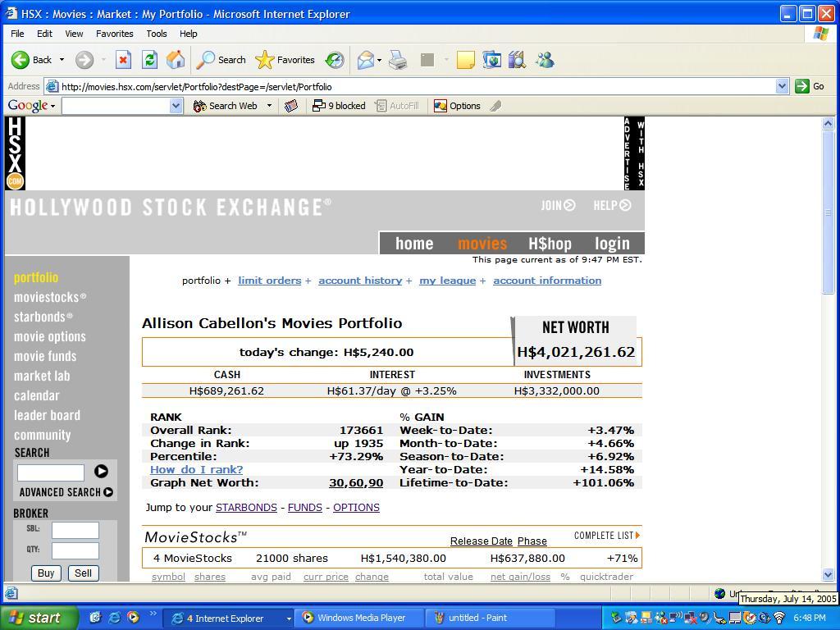Open the Search Web dropdown arrow
Screen dimensions: 840x630
[x=269, y=106]
